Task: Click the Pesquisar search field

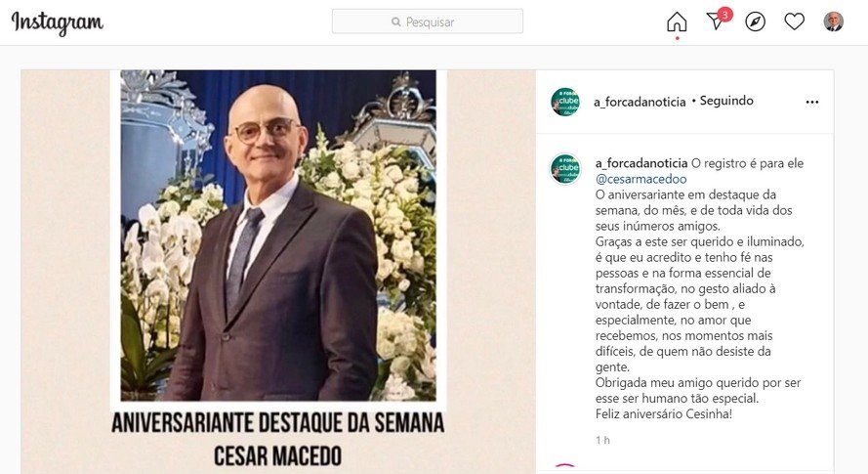Action: (428, 22)
